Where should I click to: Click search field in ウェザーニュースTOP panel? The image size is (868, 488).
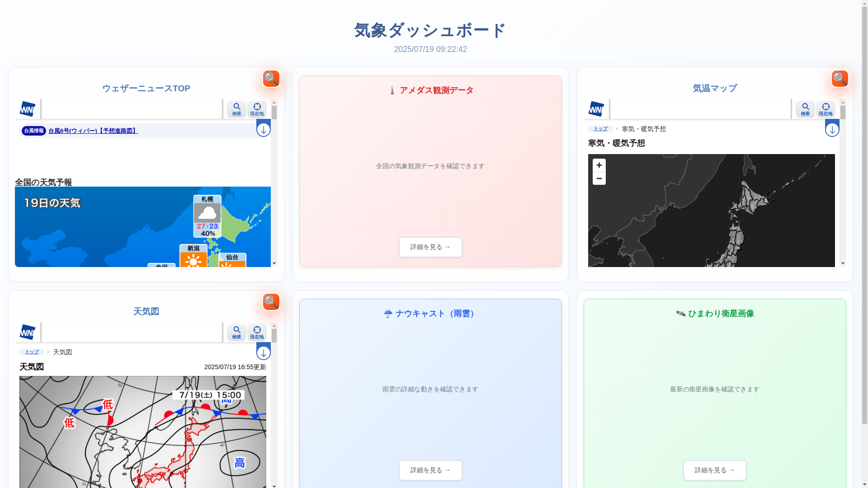132,109
